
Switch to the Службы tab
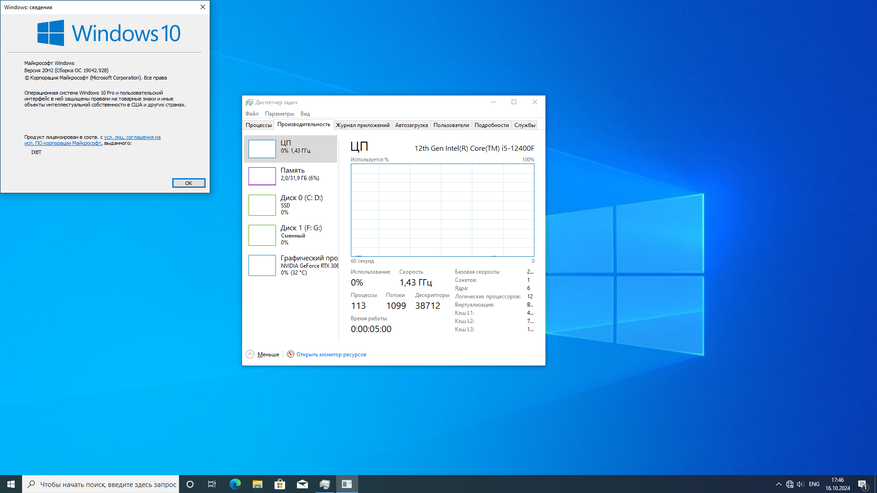point(525,125)
